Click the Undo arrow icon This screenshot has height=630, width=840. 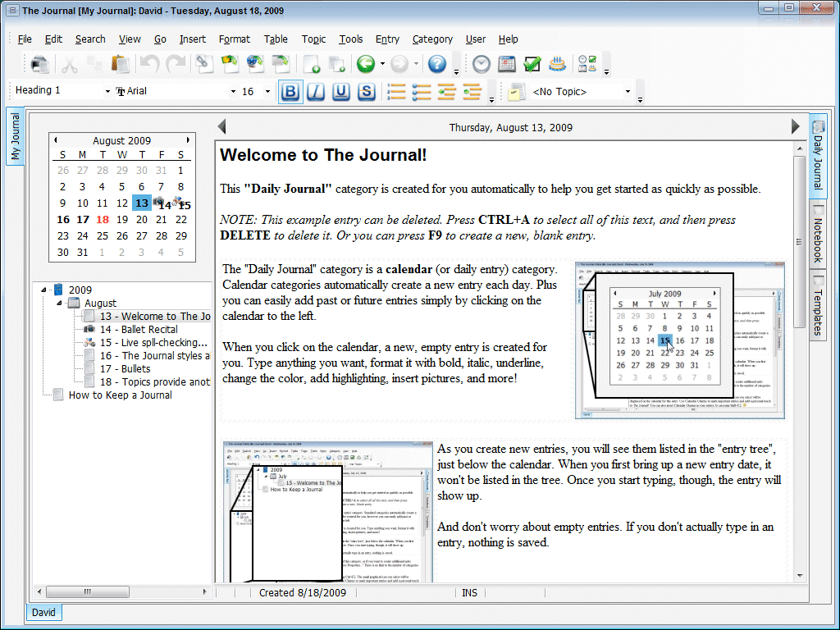(x=149, y=64)
